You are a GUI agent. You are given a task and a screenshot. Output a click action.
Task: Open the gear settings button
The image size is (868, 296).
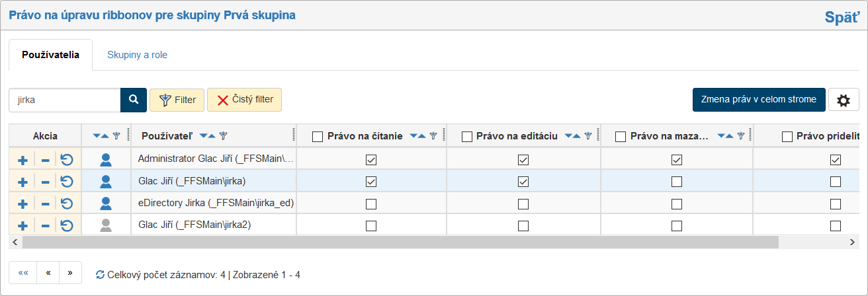point(843,100)
